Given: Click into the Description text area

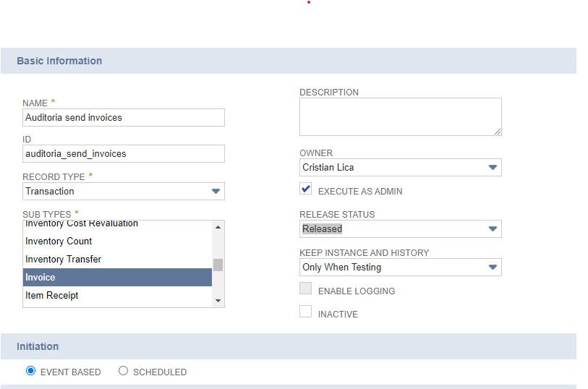Looking at the screenshot, I should (x=401, y=117).
